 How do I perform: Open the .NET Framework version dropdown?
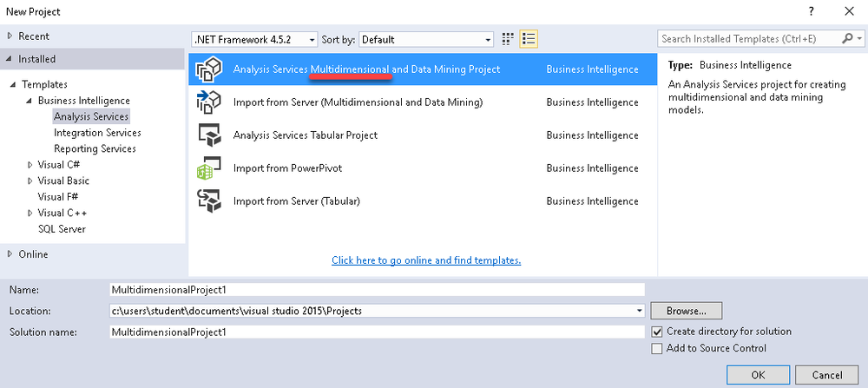coord(254,40)
